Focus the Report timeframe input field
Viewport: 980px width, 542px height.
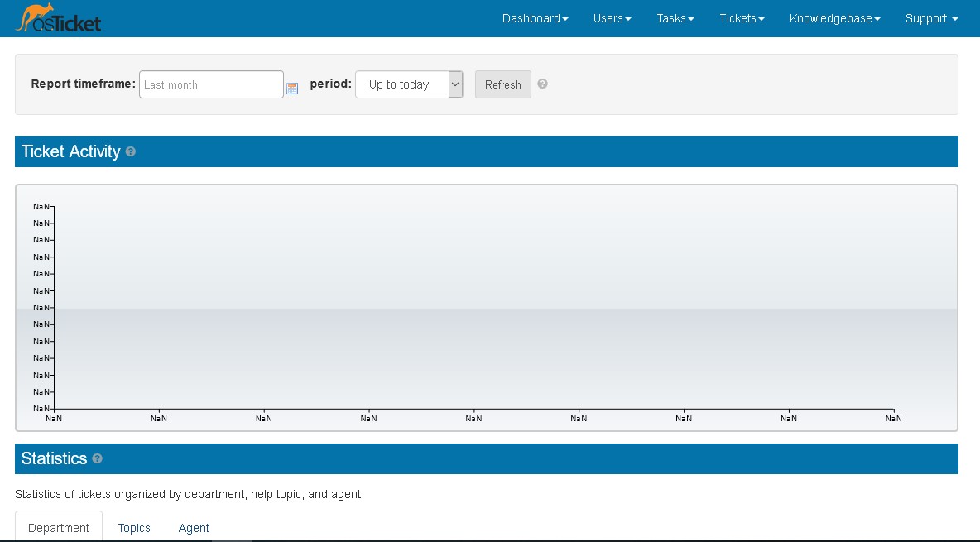211,84
